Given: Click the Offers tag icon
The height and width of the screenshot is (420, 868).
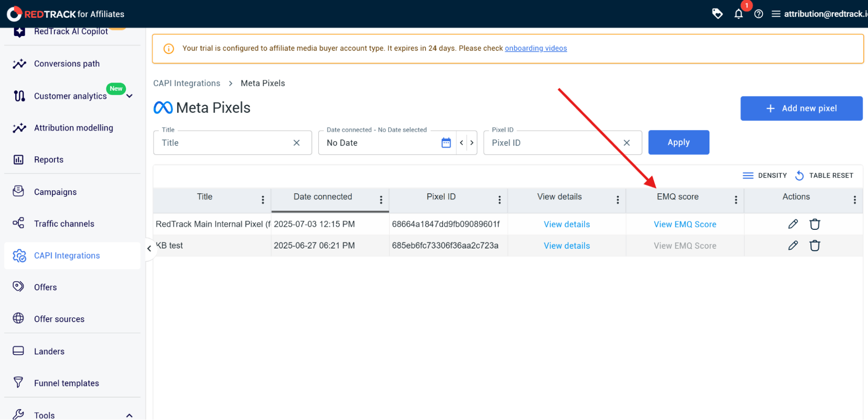Looking at the screenshot, I should point(19,287).
